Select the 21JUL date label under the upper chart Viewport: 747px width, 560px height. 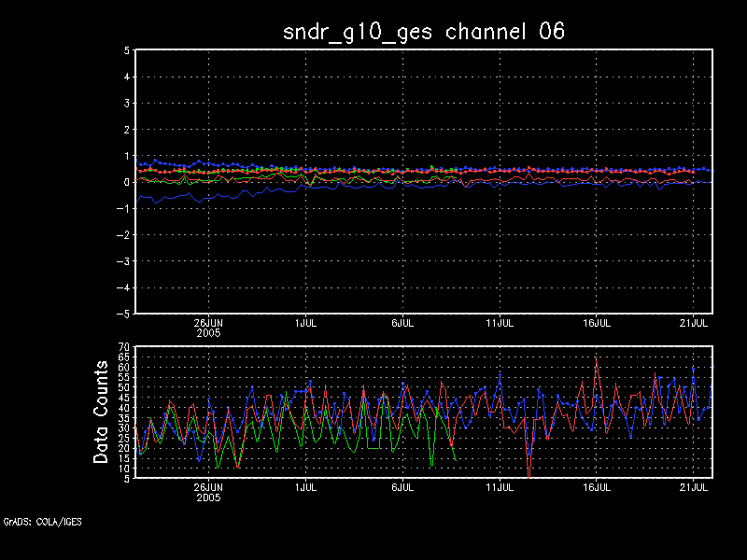pyautogui.click(x=694, y=322)
